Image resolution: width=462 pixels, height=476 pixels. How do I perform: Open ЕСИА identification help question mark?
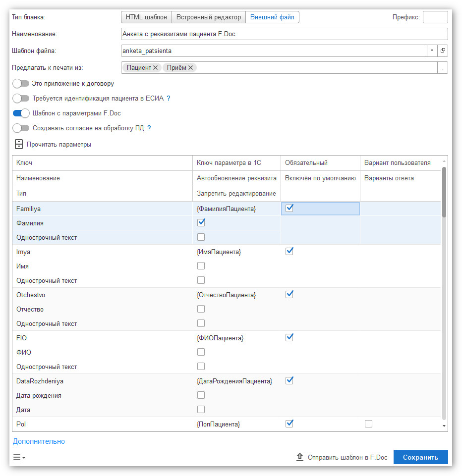[169, 99]
